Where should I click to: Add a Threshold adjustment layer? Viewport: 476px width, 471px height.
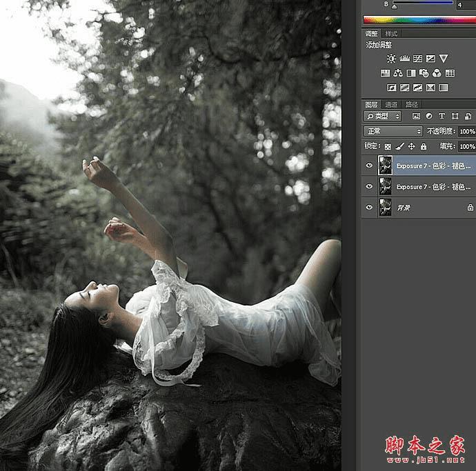point(417,88)
